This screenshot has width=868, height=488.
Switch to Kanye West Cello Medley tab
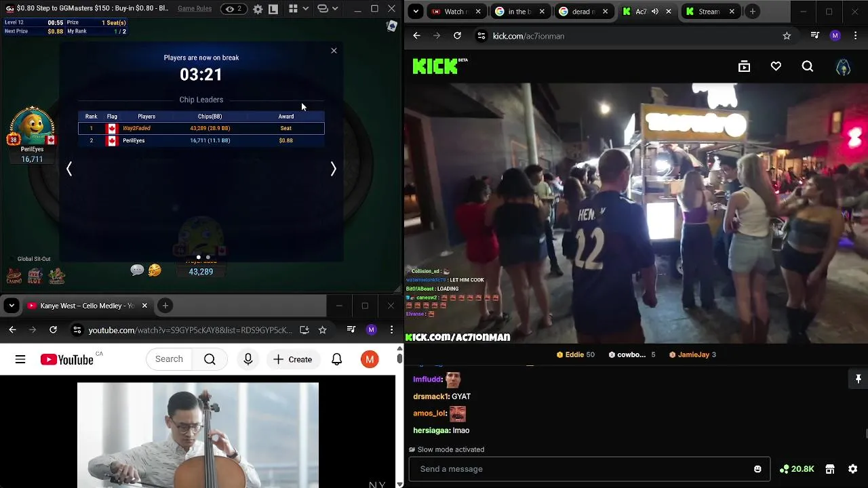coord(88,306)
